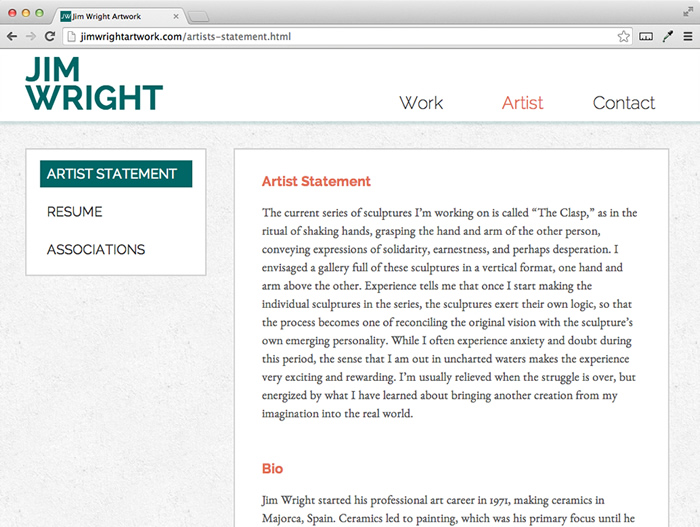Open the ASSOCIATIONS sidebar link

[x=96, y=250]
